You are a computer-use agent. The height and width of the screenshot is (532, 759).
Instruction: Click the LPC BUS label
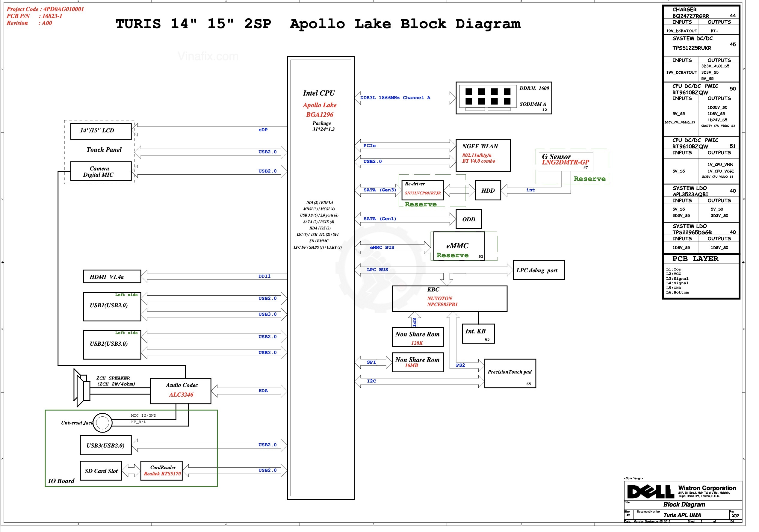pyautogui.click(x=377, y=270)
